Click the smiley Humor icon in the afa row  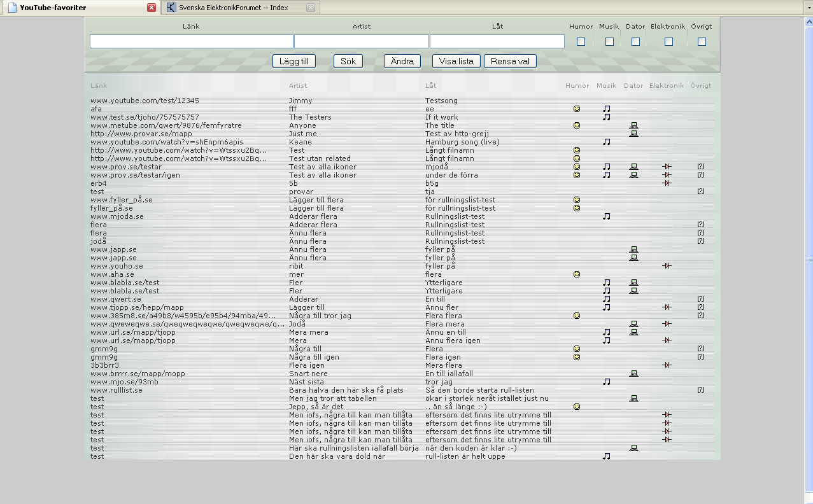577,109
